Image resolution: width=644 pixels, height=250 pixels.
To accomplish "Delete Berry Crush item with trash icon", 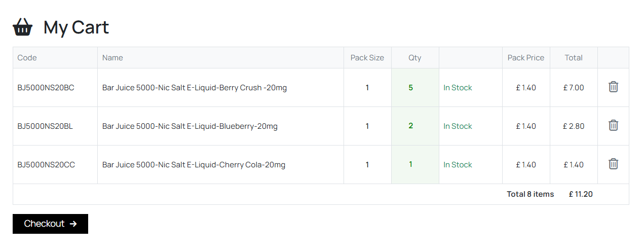I will tap(613, 87).
